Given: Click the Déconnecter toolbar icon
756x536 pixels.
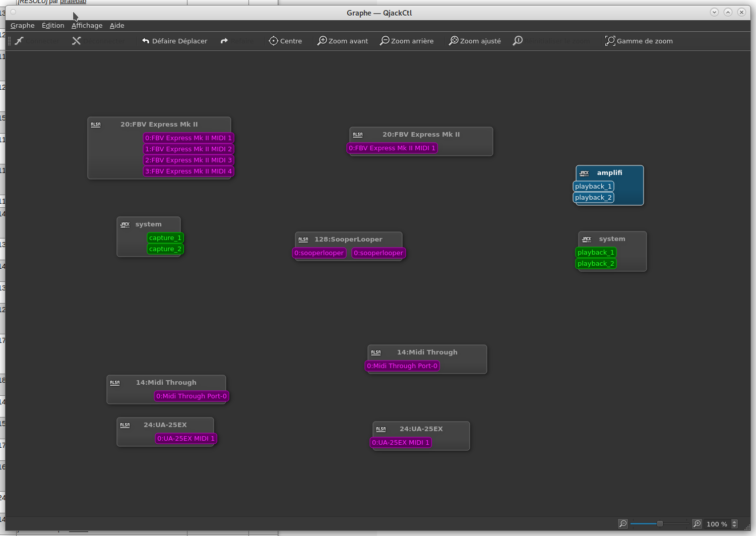Looking at the screenshot, I should pos(77,41).
